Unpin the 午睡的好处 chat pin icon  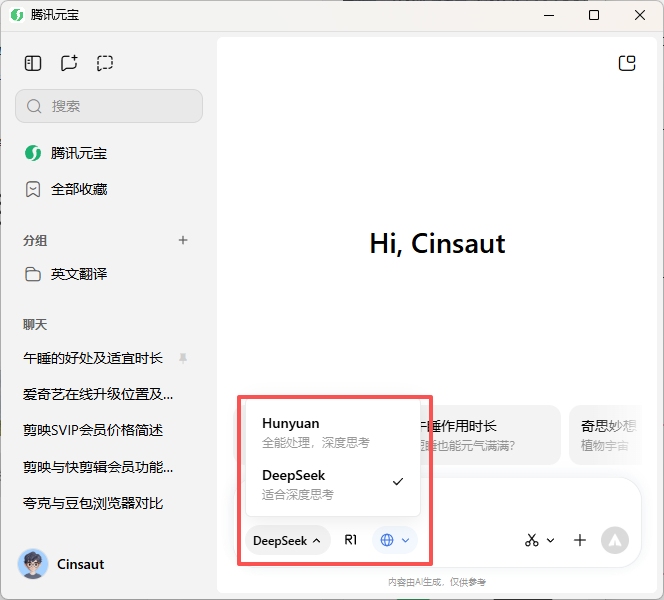(x=183, y=358)
